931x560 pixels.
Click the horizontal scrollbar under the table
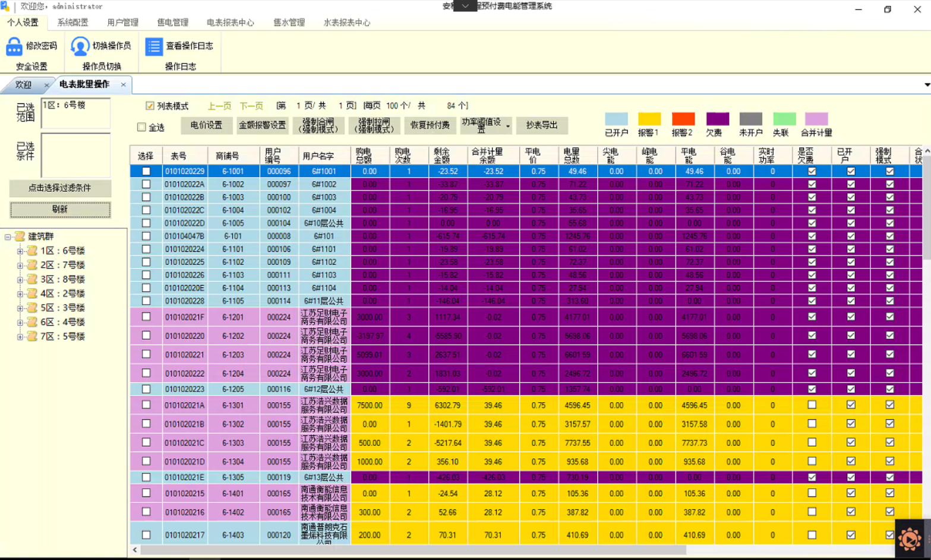(413, 550)
